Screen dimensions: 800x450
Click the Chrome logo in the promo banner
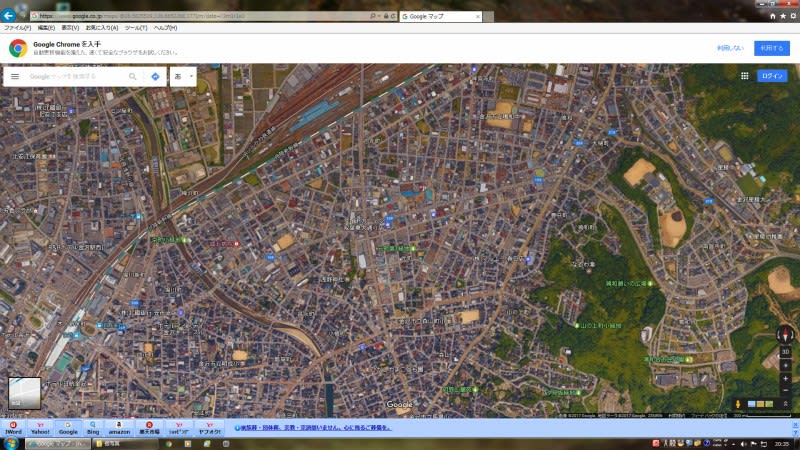pyautogui.click(x=18, y=48)
